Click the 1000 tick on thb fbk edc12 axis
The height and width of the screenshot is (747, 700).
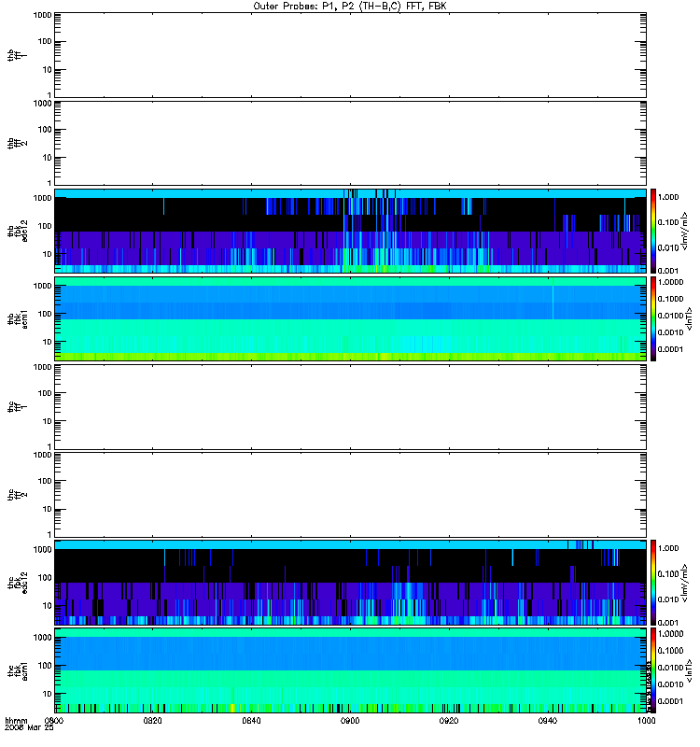tap(42, 198)
